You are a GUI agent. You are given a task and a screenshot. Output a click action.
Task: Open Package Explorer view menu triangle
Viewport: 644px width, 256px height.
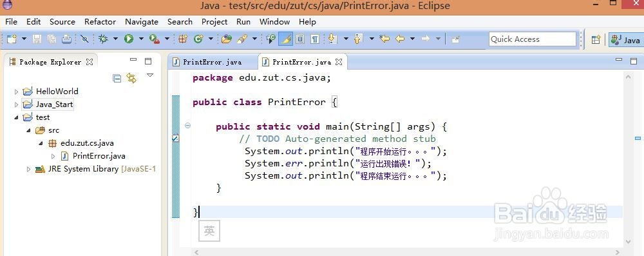(150, 75)
